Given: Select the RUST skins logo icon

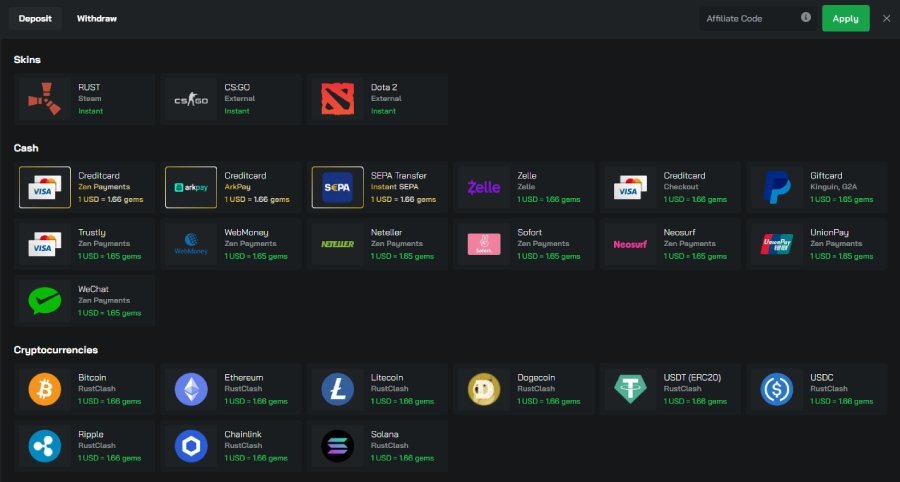Looking at the screenshot, I should click(45, 99).
